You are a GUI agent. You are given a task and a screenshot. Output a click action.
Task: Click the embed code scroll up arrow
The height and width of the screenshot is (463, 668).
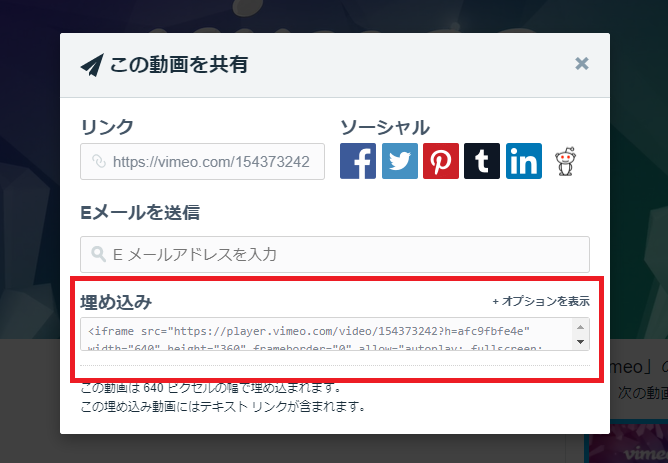tap(580, 327)
